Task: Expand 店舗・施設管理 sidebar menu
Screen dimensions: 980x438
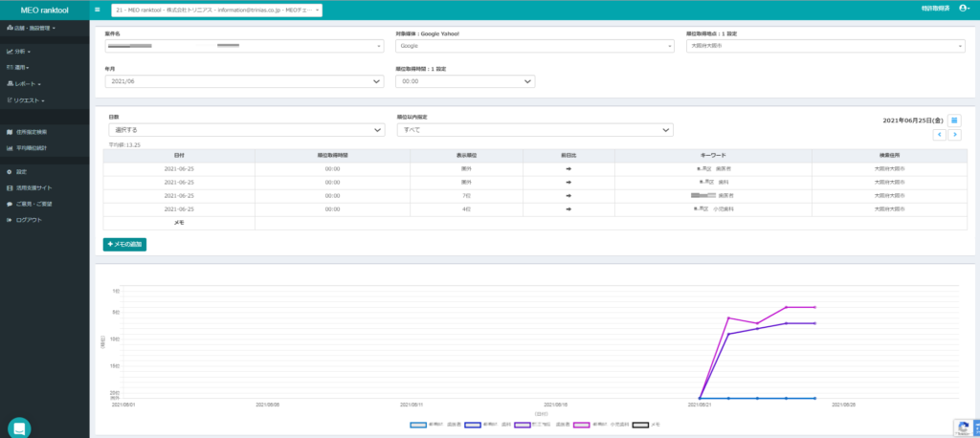Action: coord(31,28)
